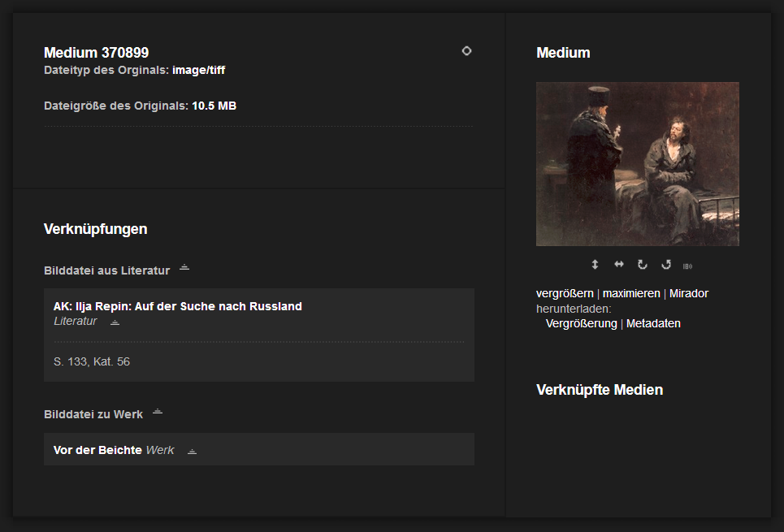Open AK: Ilja Repin: Auf der Suche nach Russland
This screenshot has height=532, width=784.
coord(177,306)
